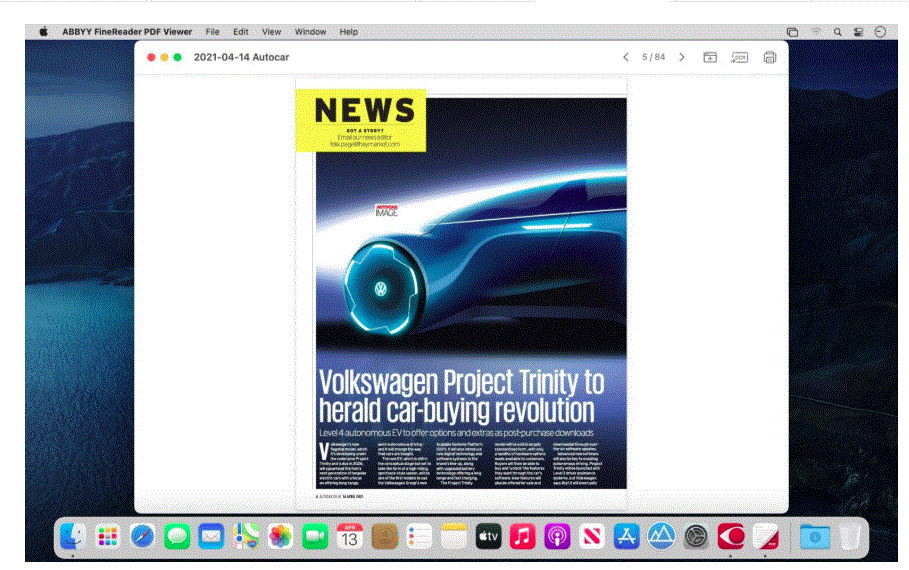Open Spotlight search in menu bar
The height and width of the screenshot is (570, 909).
tap(837, 32)
